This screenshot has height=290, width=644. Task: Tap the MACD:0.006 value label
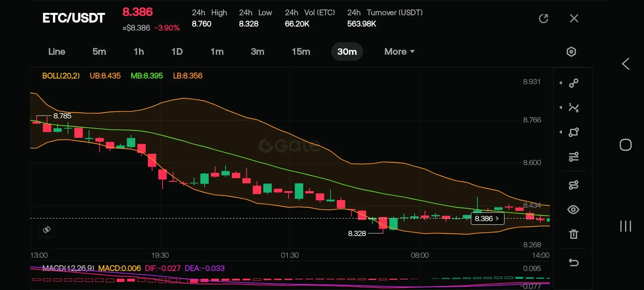pos(120,268)
